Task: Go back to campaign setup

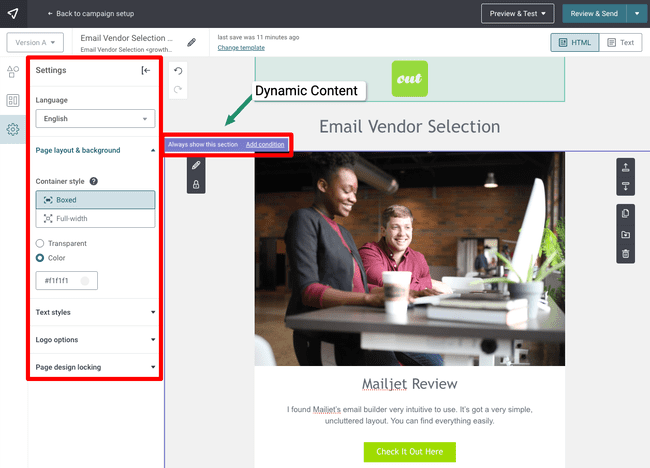Action: tap(91, 14)
